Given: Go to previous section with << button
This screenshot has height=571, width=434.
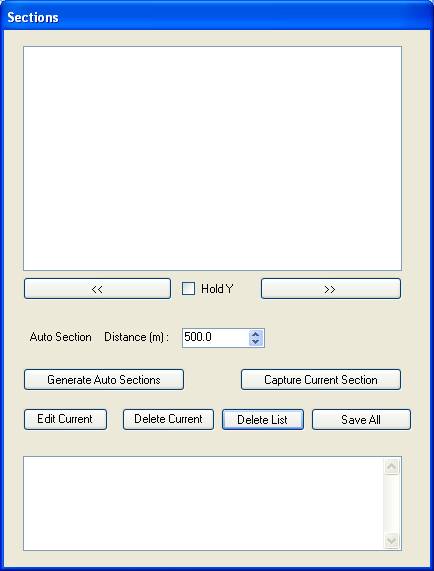Looking at the screenshot, I should click(97, 289).
